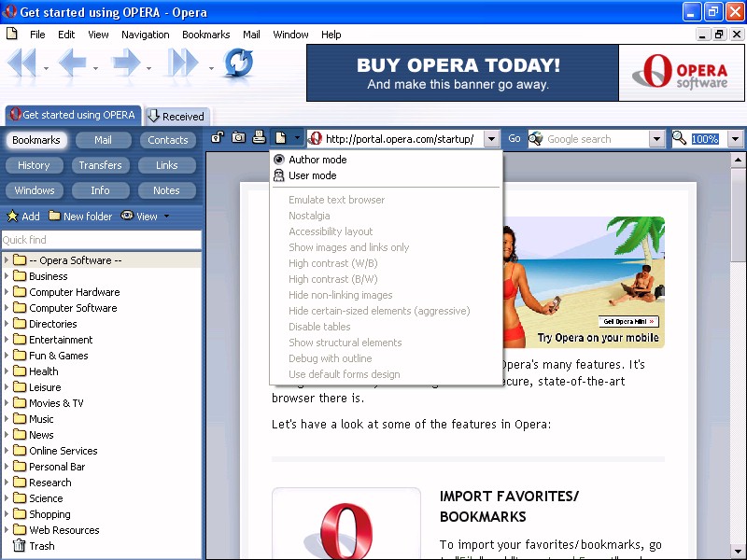Open the Navigation menu
The image size is (747, 560).
[x=146, y=35]
